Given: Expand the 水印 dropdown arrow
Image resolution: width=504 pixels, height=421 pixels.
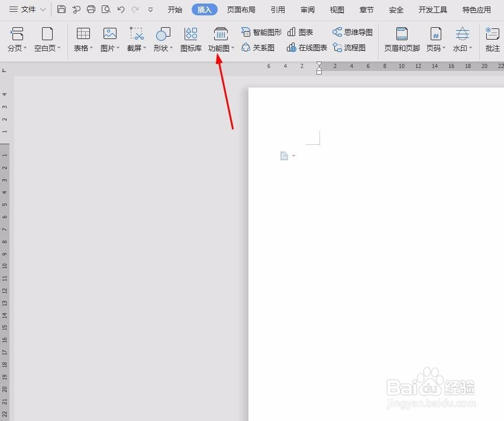Looking at the screenshot, I should (470, 48).
